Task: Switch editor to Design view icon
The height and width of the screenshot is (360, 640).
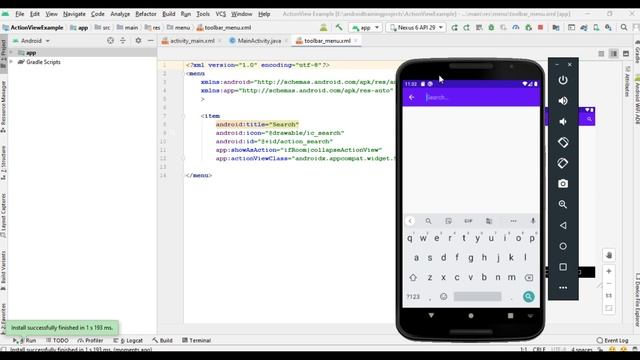Action: tap(626, 53)
